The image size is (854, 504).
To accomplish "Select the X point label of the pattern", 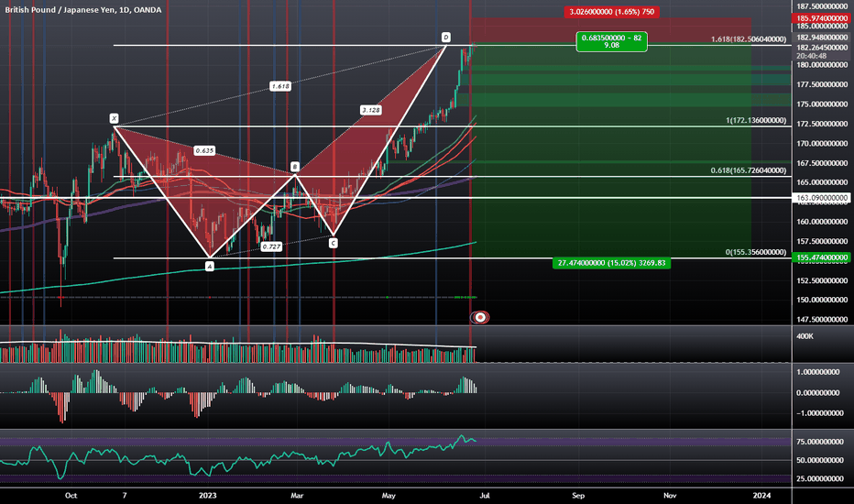I will click(x=114, y=118).
